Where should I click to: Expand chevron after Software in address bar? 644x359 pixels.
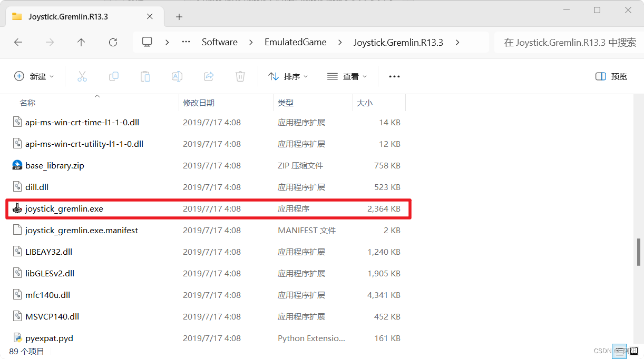coord(251,42)
